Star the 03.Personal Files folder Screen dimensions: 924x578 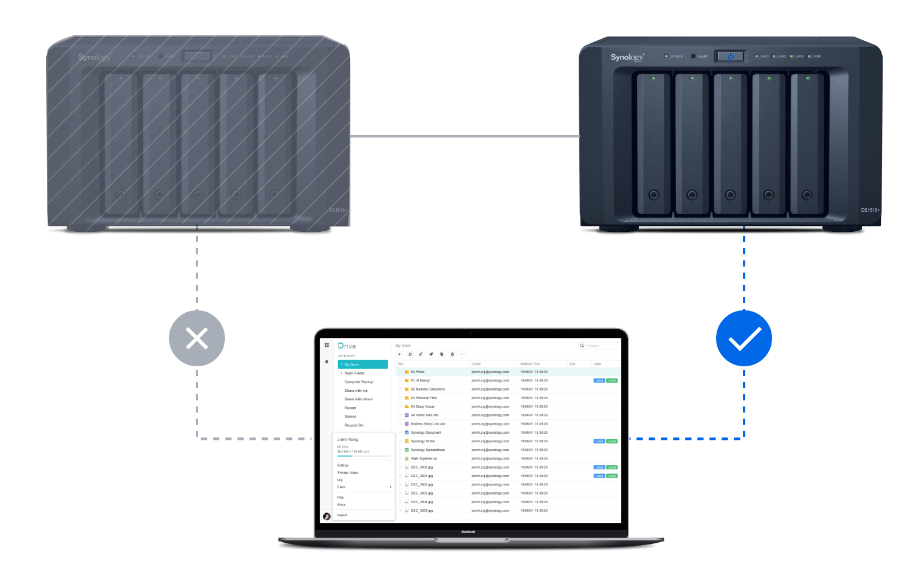(401, 398)
